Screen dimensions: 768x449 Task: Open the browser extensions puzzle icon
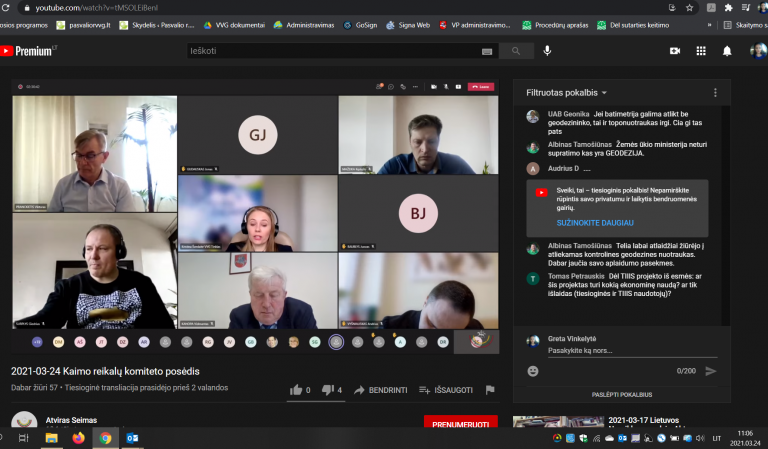tap(728, 8)
